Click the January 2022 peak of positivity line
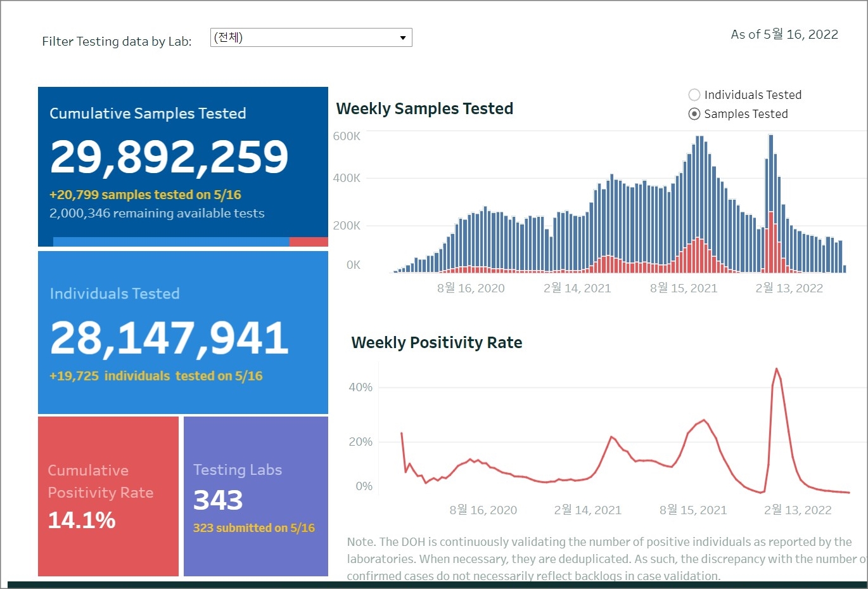Image resolution: width=868 pixels, height=589 pixels. 777,369
